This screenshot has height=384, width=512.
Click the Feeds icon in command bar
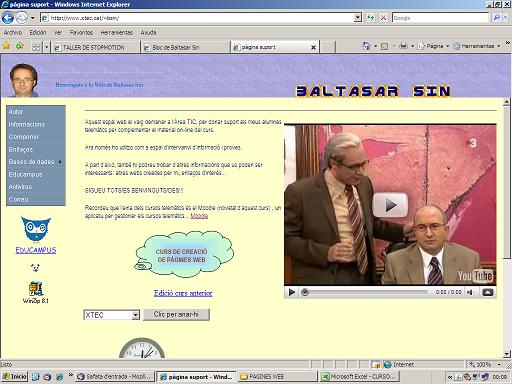pyautogui.click(x=384, y=46)
